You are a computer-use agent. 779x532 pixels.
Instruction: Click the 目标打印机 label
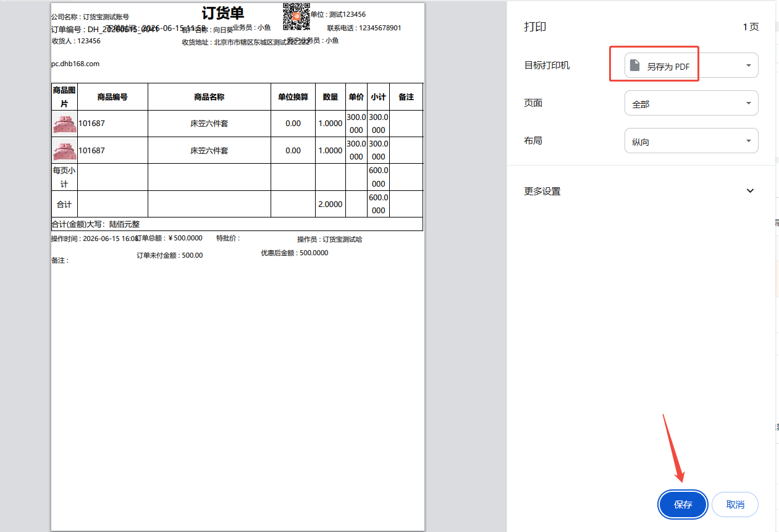click(x=547, y=65)
